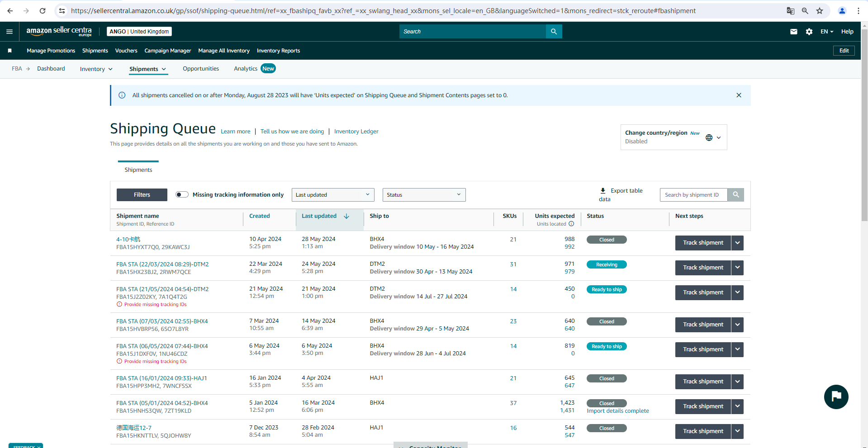Screen dimensions: 868x448
Task: Click the ANGO United Kingdom account switcher
Action: pos(139,32)
